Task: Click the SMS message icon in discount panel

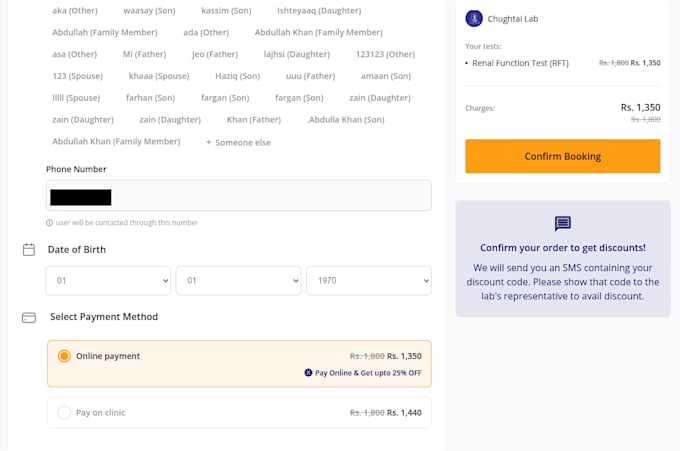Action: pos(562,223)
